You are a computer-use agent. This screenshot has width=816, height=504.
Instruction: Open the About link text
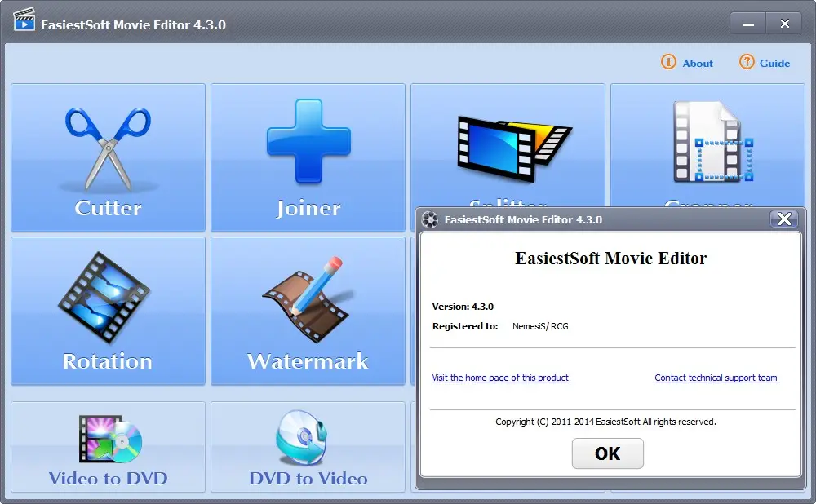698,63
